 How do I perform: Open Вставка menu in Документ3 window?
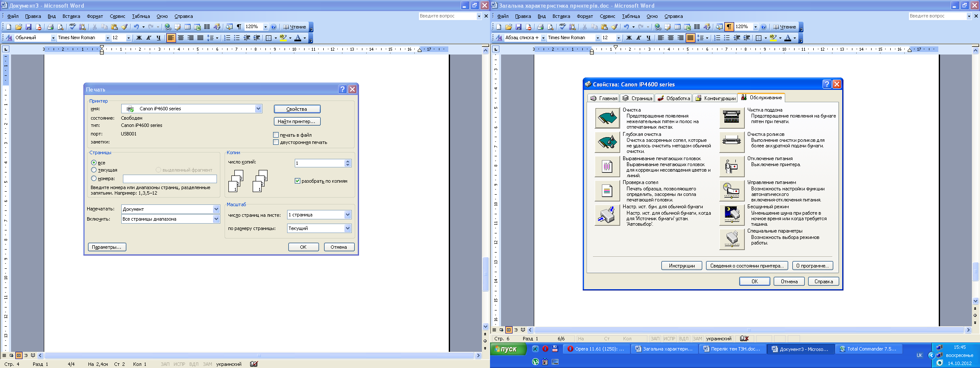coord(71,16)
